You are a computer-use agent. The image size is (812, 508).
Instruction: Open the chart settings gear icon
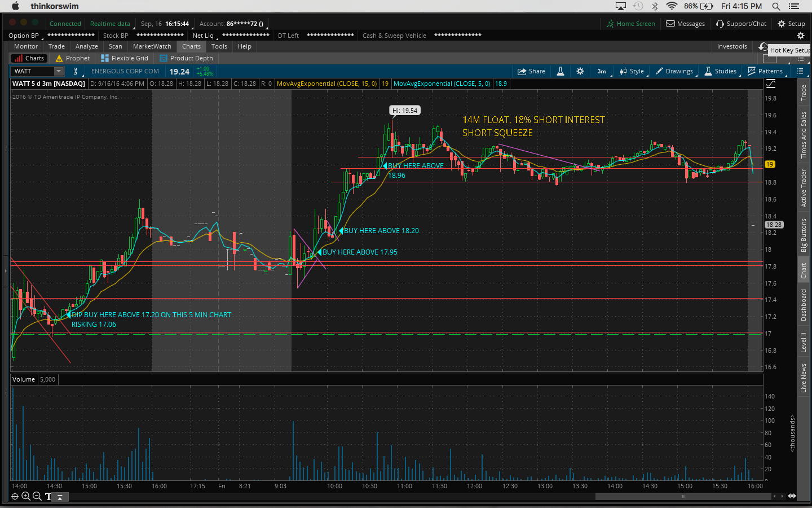coord(580,71)
